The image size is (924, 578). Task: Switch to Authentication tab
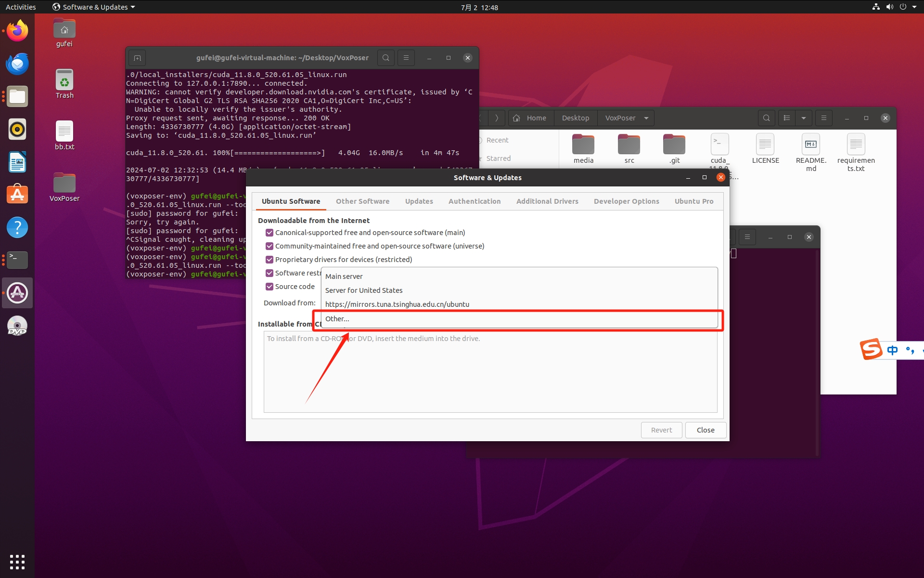[475, 201]
